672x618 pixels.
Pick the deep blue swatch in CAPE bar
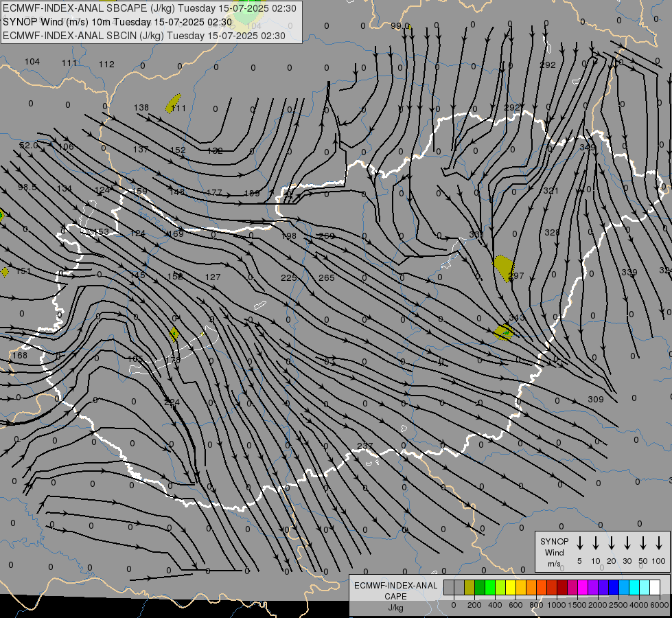tap(613, 587)
